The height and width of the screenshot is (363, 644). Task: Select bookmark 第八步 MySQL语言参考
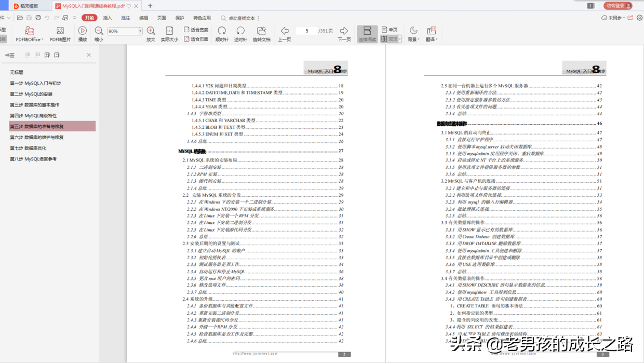coord(33,159)
